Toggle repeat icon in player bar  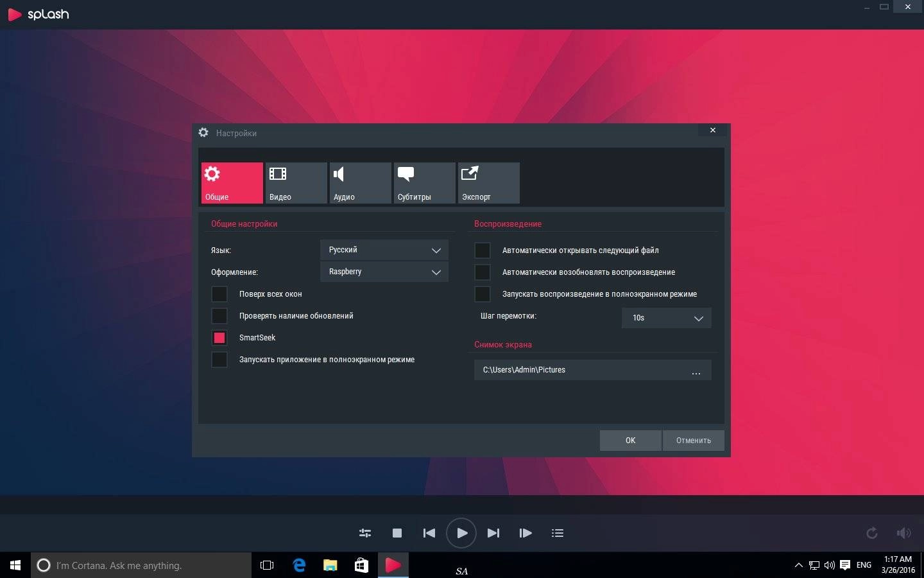pos(871,533)
